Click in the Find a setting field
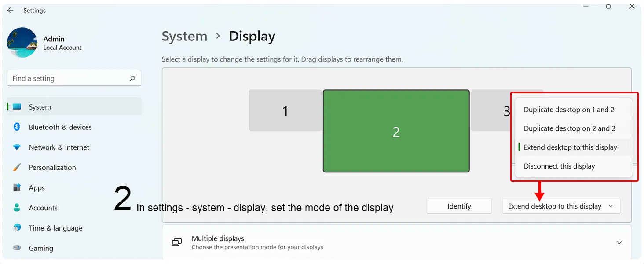The image size is (644, 264). click(x=68, y=78)
